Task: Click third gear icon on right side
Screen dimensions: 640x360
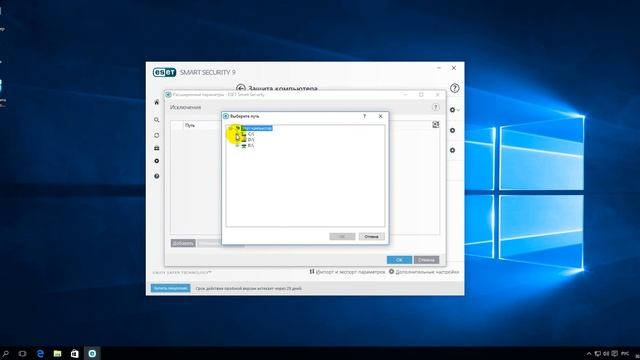Action: pos(452,151)
